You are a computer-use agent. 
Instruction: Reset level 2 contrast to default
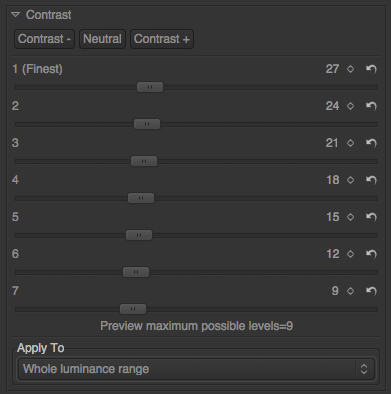[x=371, y=106]
